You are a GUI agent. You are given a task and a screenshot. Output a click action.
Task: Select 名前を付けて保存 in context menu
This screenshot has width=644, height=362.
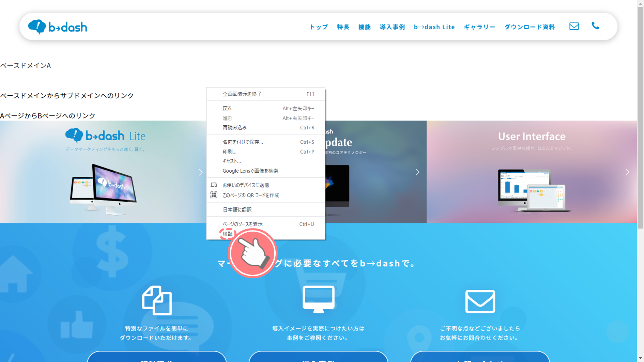click(266, 142)
